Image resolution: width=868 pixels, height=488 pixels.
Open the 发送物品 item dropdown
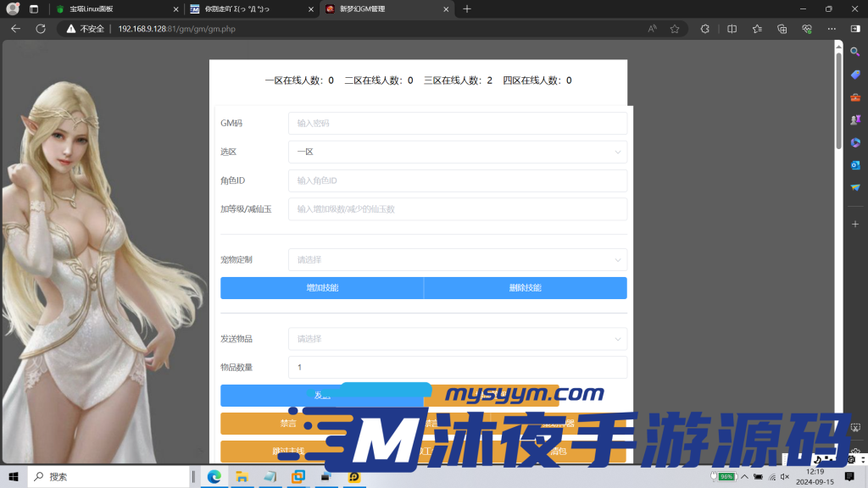[458, 338]
